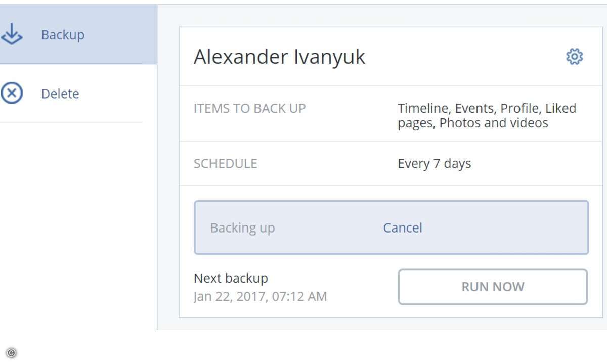Click the Next backup label
This screenshot has width=607, height=364.
coord(231,278)
